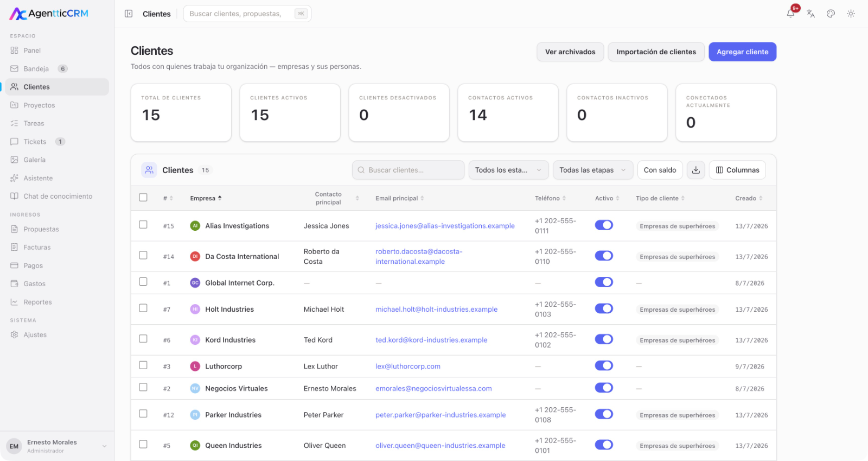Open jessica.jones@alias-investigations.example email link

445,226
